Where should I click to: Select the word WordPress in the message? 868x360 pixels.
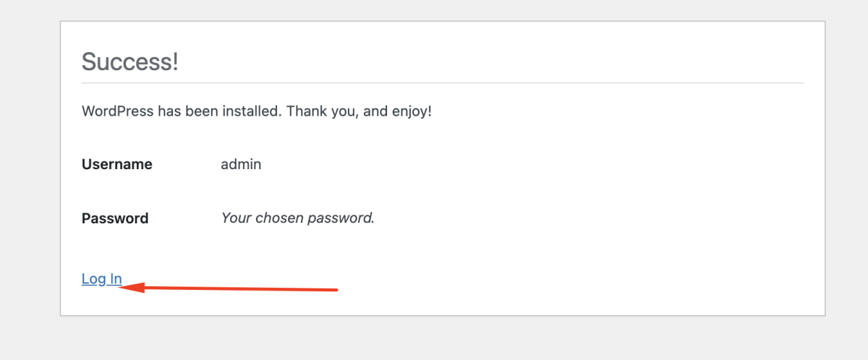point(118,112)
